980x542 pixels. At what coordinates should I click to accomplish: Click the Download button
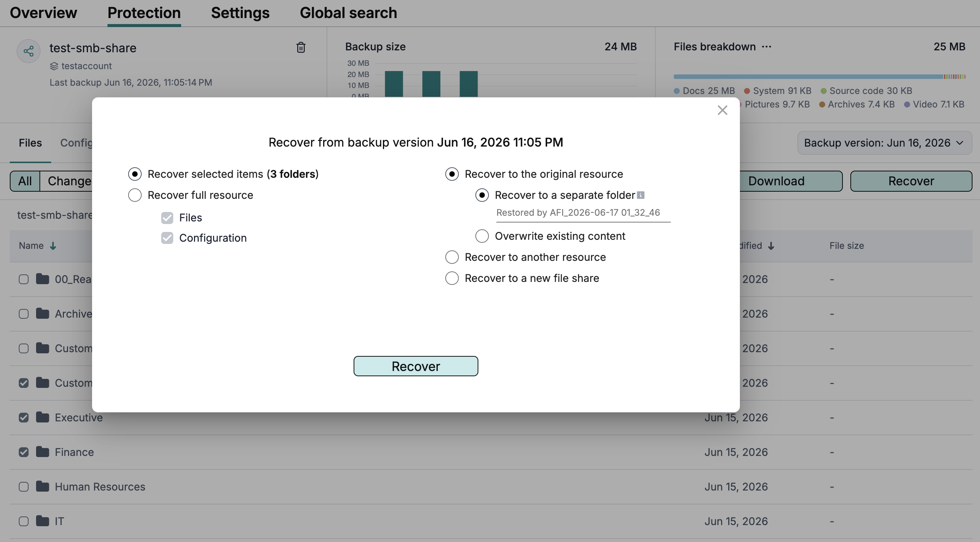coord(791,181)
